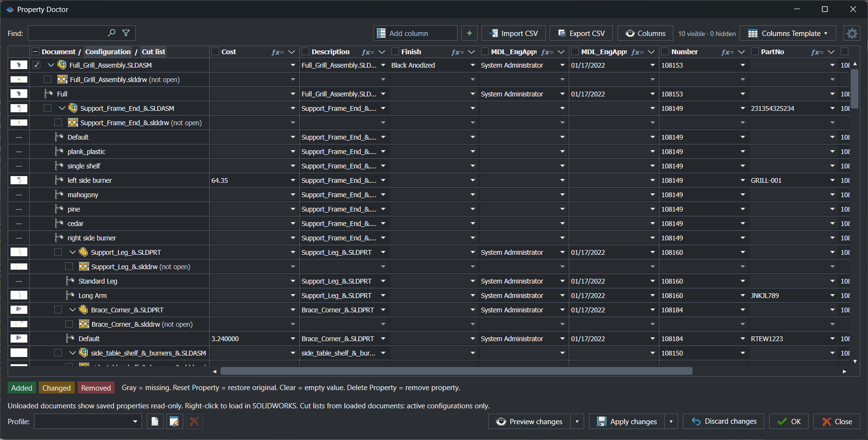Click the Full_Grill_Assembly.slddrw drawing icon
The height and width of the screenshot is (440, 868).
[62, 79]
